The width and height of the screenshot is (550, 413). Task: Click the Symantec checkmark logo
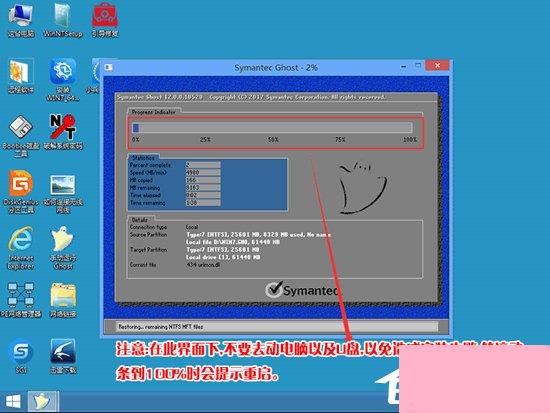pos(274,289)
